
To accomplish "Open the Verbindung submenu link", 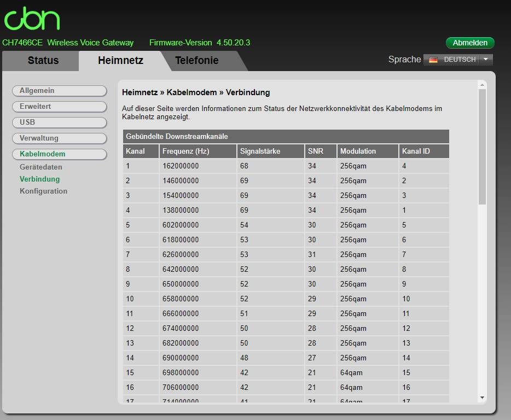I will coord(40,179).
